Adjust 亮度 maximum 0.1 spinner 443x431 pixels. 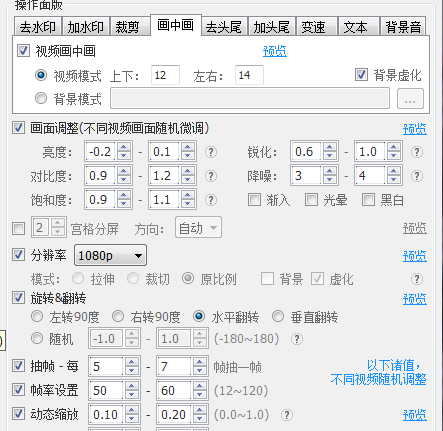click(x=188, y=152)
